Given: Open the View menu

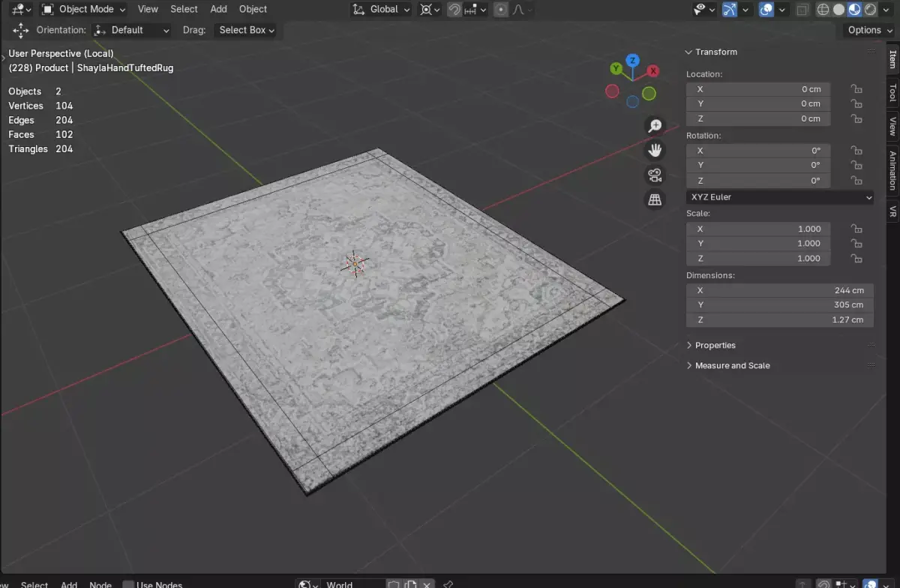Looking at the screenshot, I should tap(148, 9).
